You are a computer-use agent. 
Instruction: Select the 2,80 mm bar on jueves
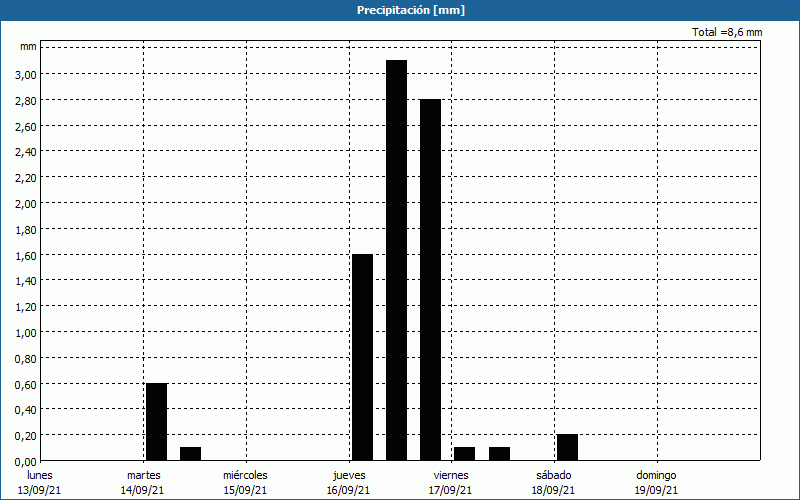click(x=431, y=280)
